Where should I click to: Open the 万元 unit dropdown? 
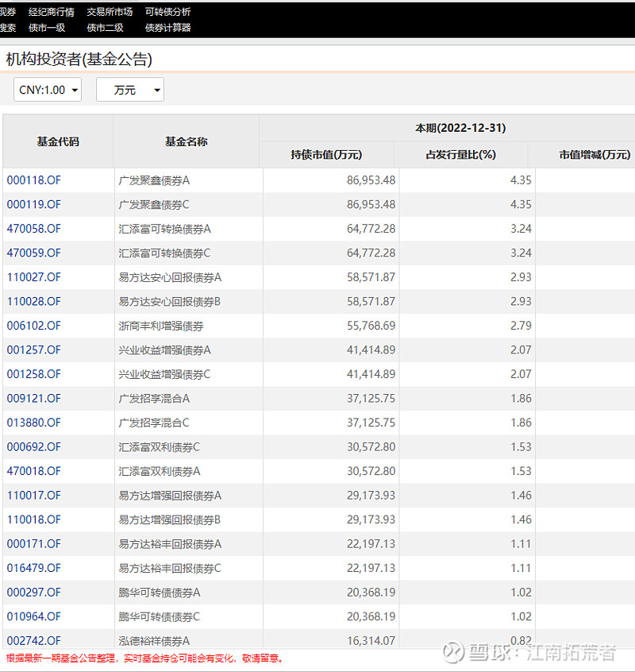pyautogui.click(x=130, y=90)
